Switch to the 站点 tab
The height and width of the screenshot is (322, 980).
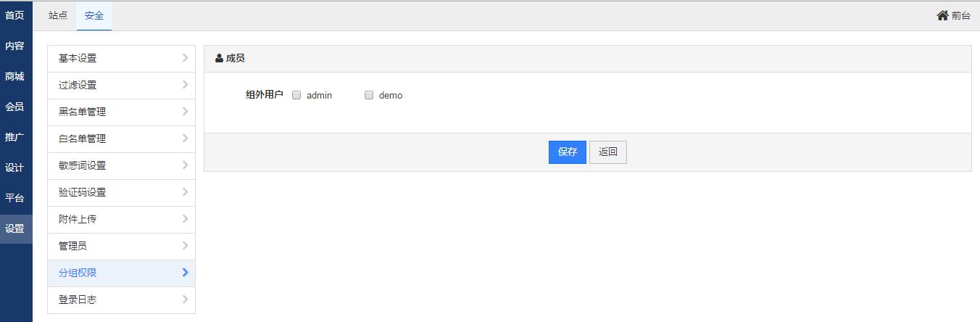pos(58,15)
